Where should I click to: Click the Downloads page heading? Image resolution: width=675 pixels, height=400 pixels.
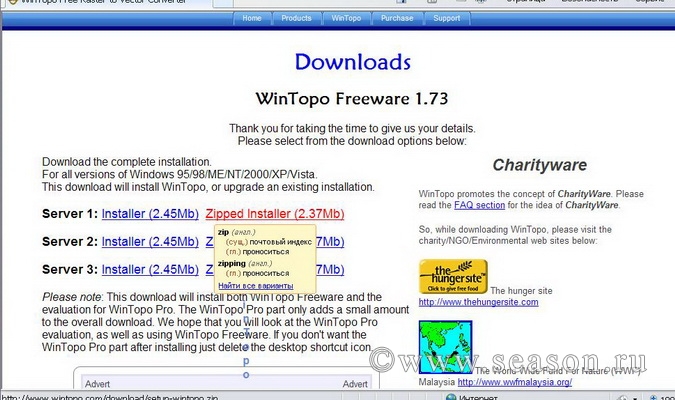click(353, 62)
